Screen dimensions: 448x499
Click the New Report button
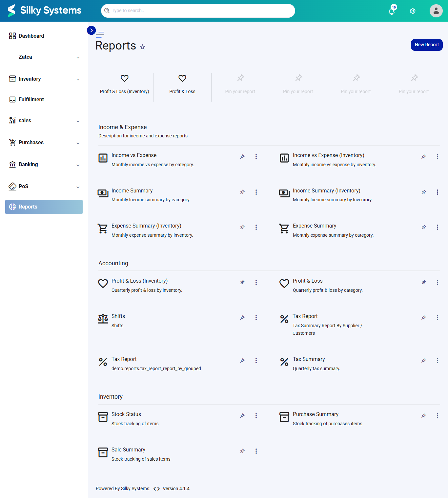[427, 45]
